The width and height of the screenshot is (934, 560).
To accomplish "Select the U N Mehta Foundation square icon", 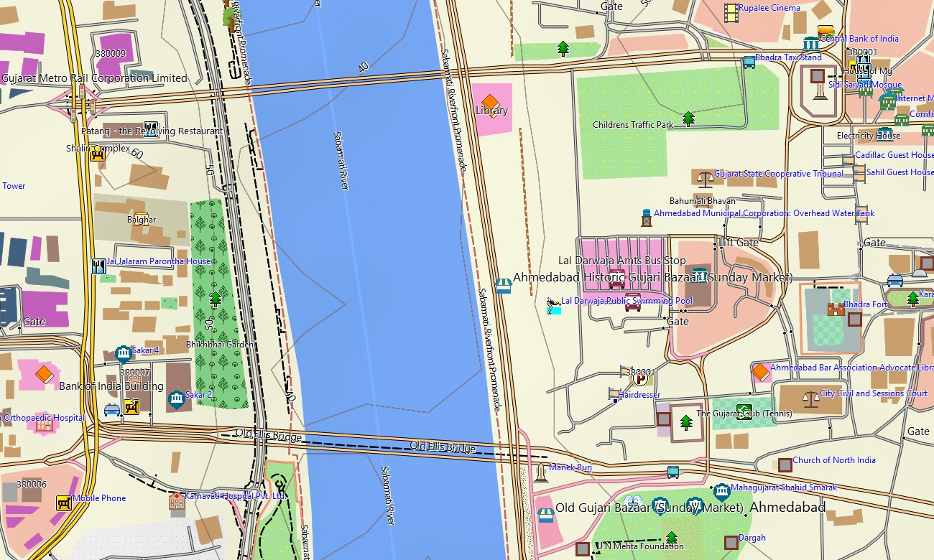I will click(583, 549).
